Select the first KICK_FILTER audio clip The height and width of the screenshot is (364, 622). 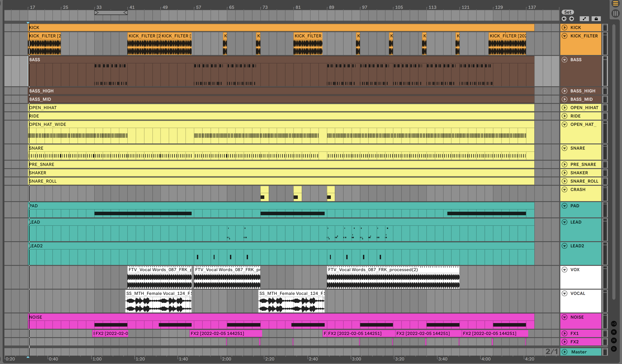(x=45, y=44)
